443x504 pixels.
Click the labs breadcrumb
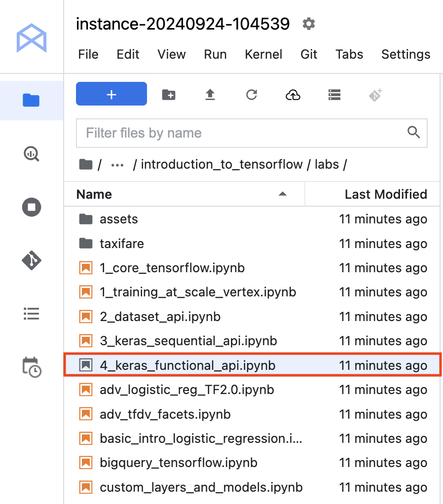point(327,165)
